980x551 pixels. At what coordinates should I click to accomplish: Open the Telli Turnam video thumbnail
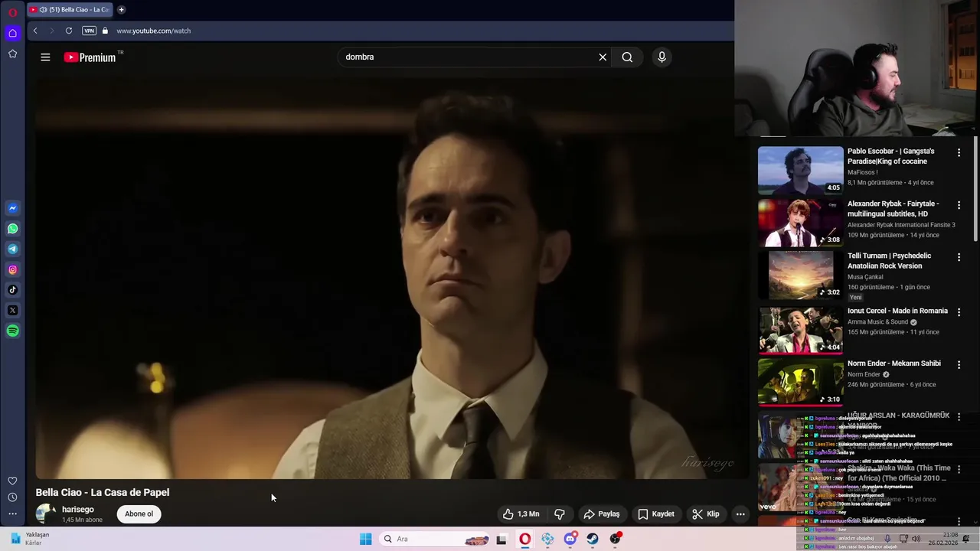[800, 275]
